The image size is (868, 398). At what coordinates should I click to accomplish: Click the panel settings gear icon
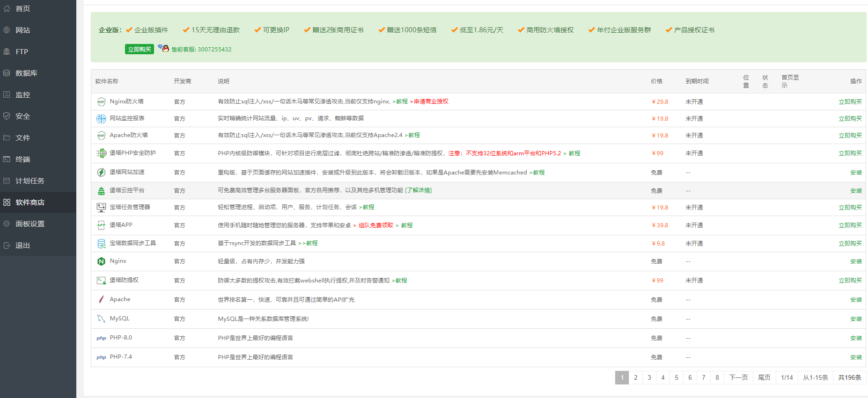pos(7,224)
